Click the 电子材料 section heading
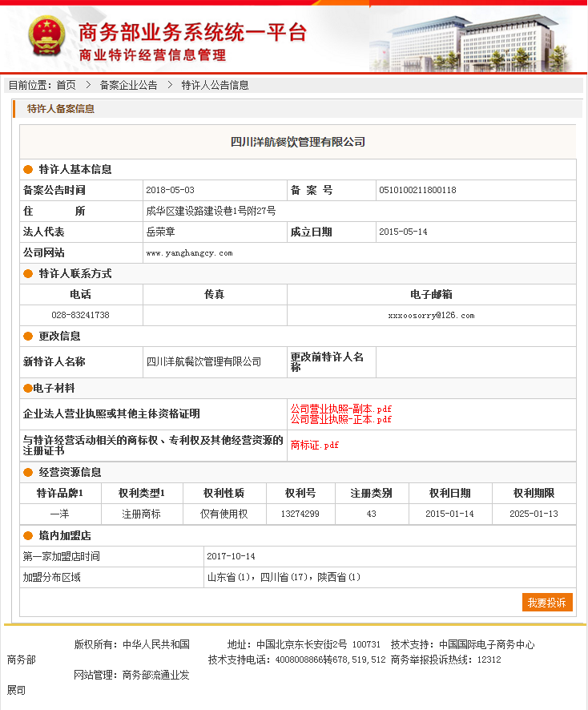Viewport: 588px width, 710px height. coord(54,388)
